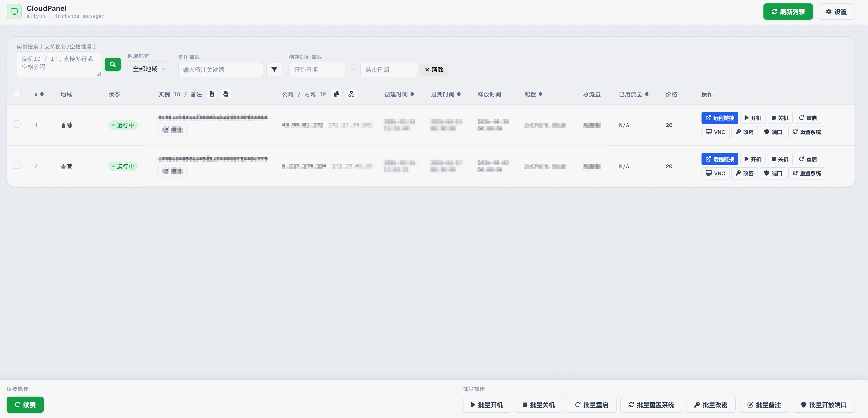Click the export instance IDs file icon
868x418 pixels.
[212, 94]
